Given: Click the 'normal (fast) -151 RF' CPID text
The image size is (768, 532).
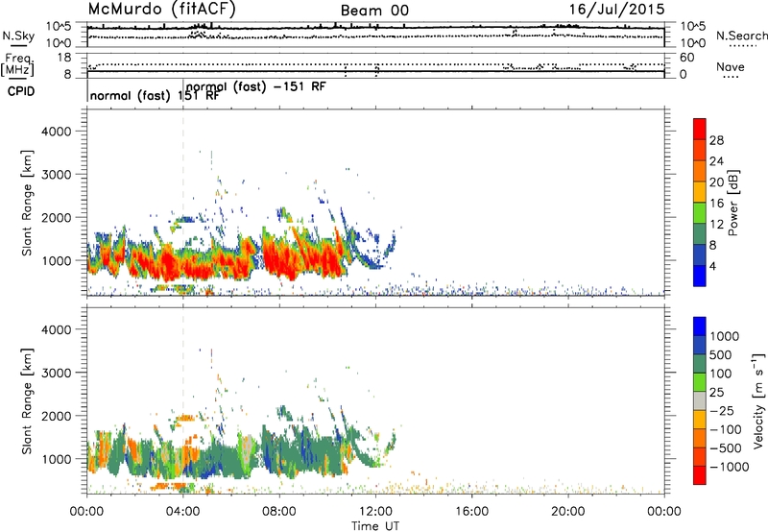Looking at the screenshot, I should point(255,86).
